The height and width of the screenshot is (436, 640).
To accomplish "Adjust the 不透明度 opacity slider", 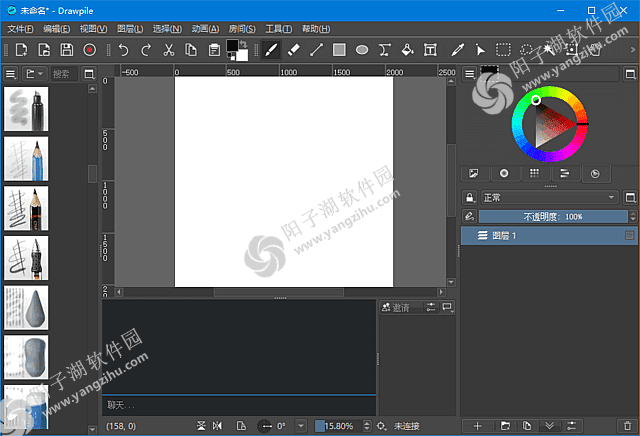I will [553, 216].
